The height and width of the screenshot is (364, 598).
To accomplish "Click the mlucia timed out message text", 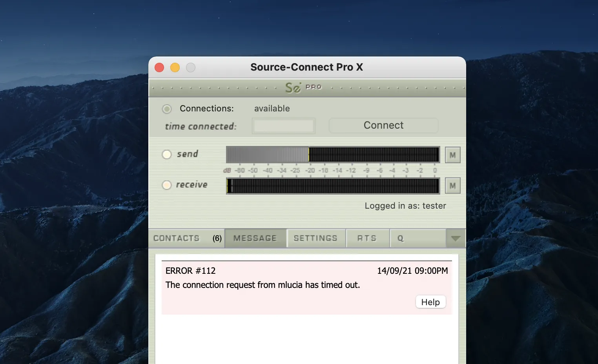I will pos(263,285).
